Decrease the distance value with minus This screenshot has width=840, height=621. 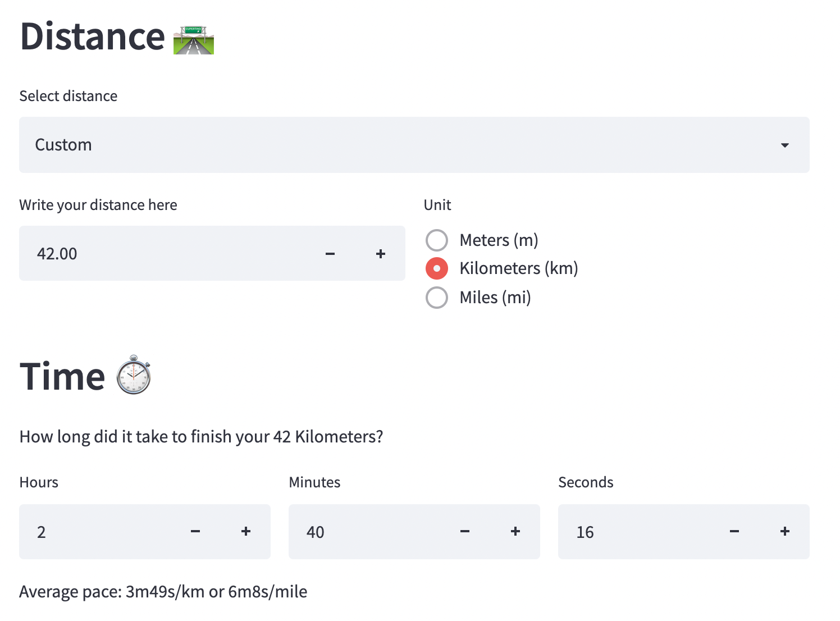click(x=330, y=254)
